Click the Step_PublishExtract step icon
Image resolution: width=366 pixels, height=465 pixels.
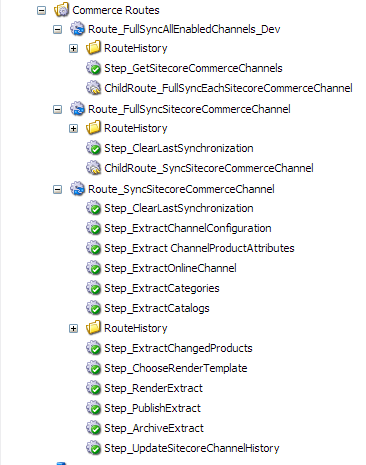point(93,408)
